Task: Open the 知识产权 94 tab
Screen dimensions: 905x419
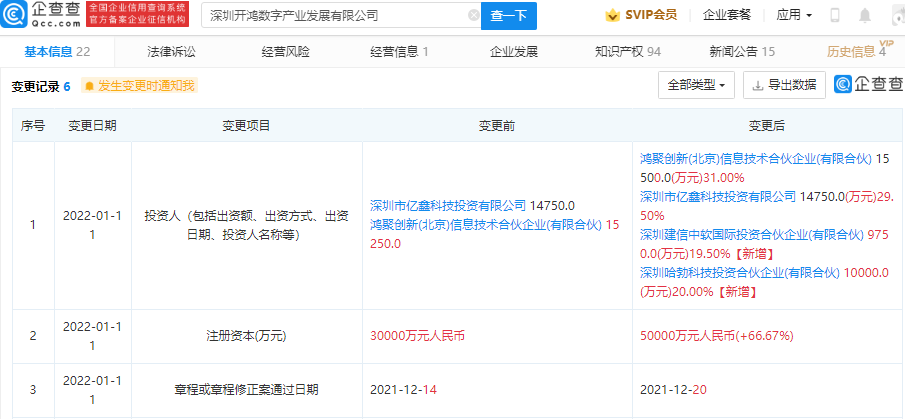Action: (x=626, y=51)
